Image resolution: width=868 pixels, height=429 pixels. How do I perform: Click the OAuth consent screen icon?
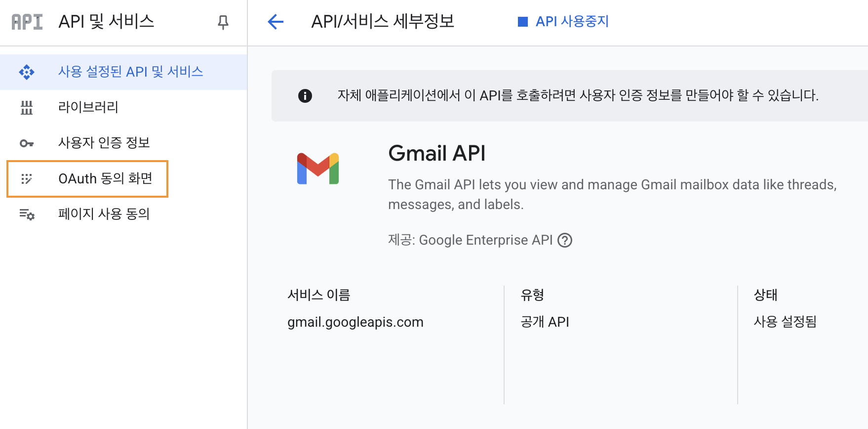click(x=27, y=179)
